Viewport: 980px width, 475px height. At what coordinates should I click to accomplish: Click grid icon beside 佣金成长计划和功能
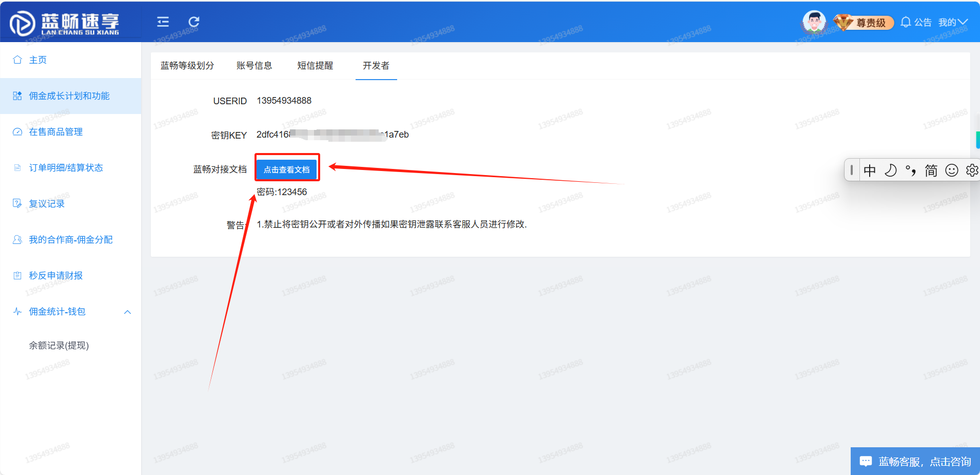(x=17, y=96)
